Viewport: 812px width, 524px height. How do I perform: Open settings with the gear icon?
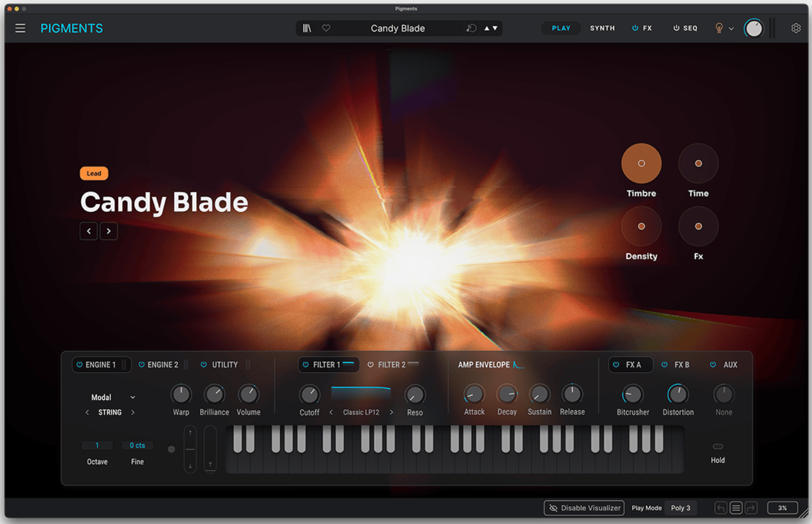(796, 28)
